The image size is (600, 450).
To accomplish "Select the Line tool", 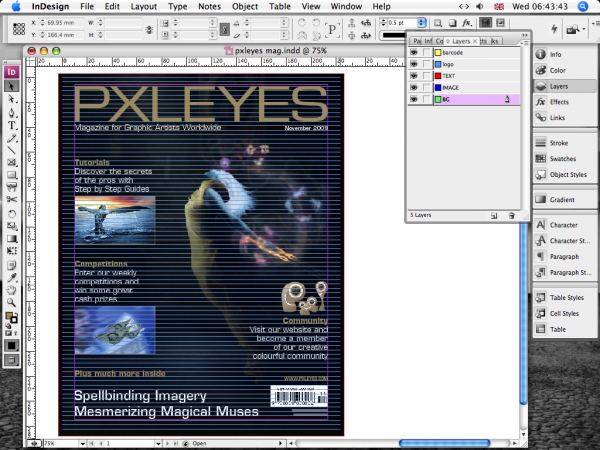I will coord(11,150).
